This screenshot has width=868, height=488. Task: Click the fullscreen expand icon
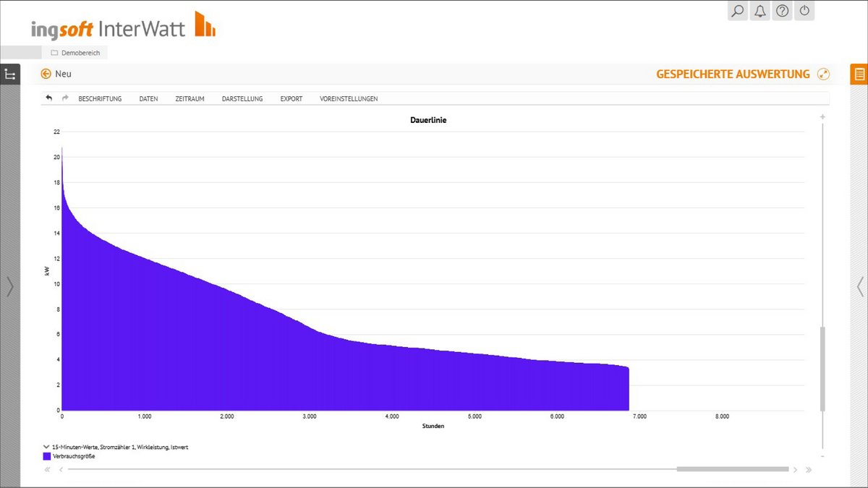[823, 74]
